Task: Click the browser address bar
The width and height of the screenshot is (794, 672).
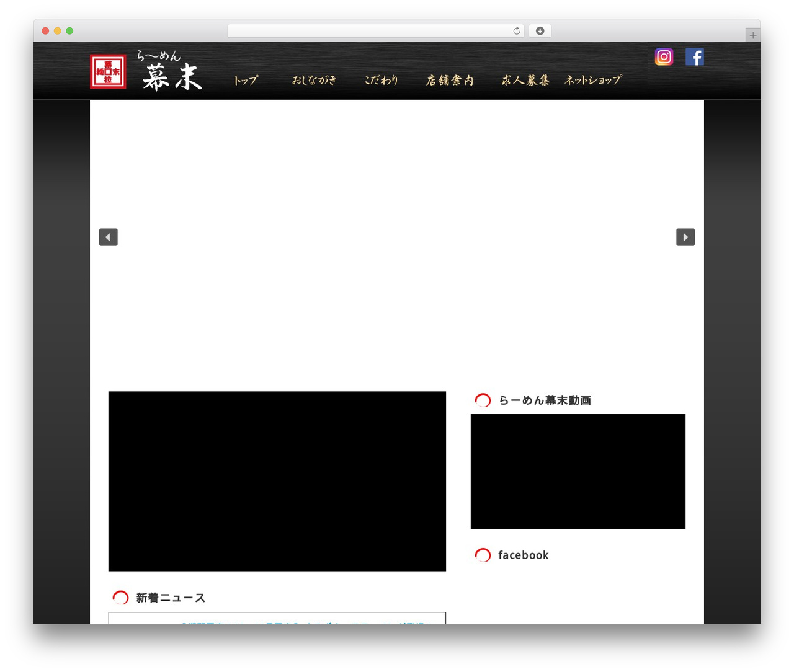Action: click(376, 31)
